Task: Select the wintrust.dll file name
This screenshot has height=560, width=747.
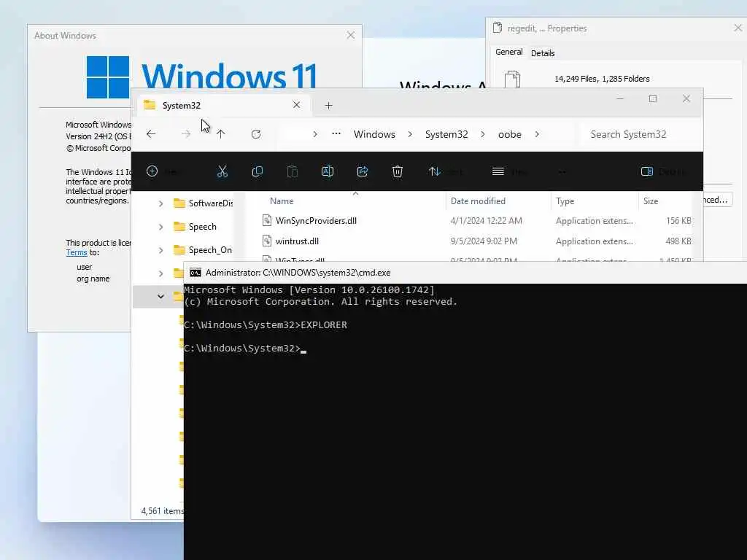Action: [x=298, y=241]
